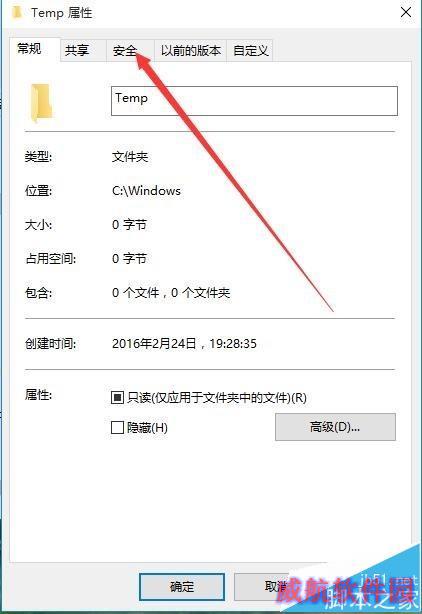Click the 0 个文件，0 个文件夹 text
Image resolution: width=422 pixels, height=614 pixels.
(171, 293)
